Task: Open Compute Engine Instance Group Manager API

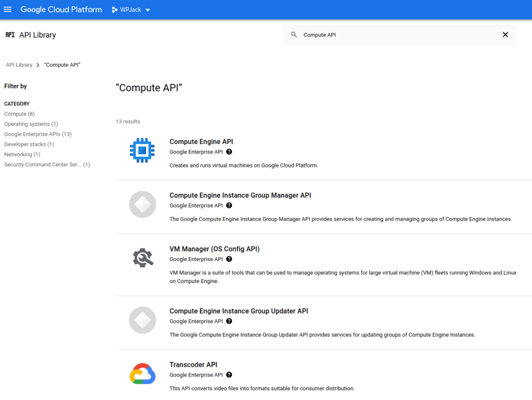Action: point(240,195)
